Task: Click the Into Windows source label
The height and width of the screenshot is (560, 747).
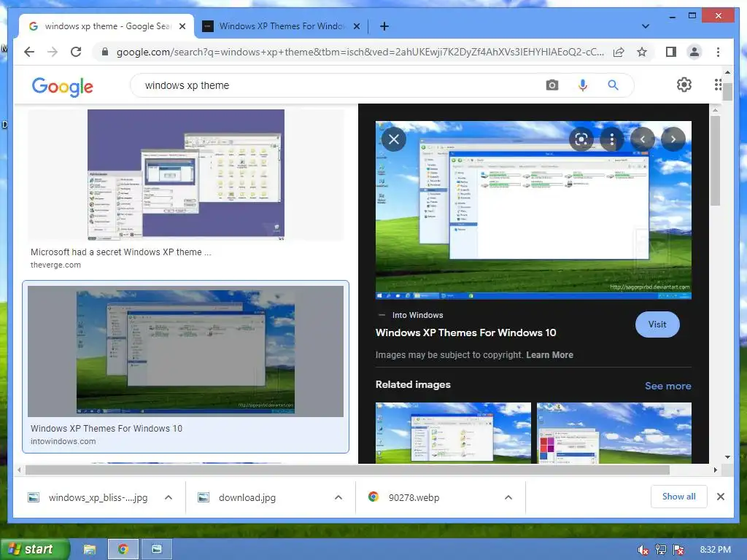Action: 418,315
